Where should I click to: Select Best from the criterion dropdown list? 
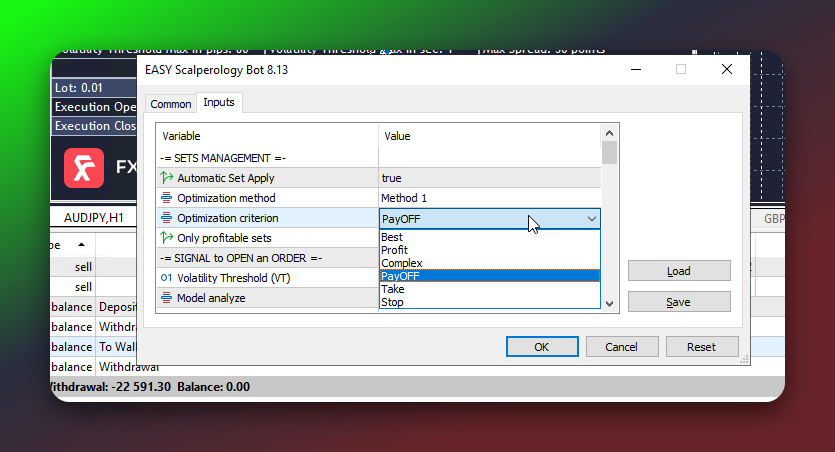click(489, 237)
